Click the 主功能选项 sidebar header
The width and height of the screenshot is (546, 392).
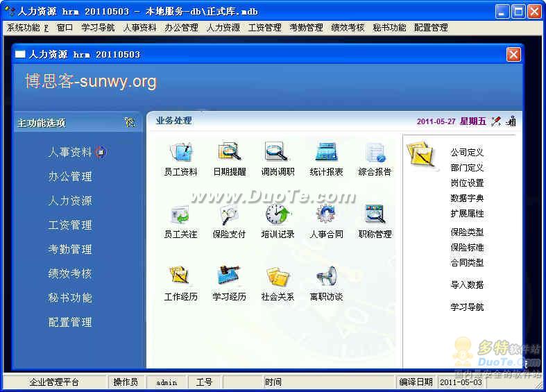click(x=42, y=123)
